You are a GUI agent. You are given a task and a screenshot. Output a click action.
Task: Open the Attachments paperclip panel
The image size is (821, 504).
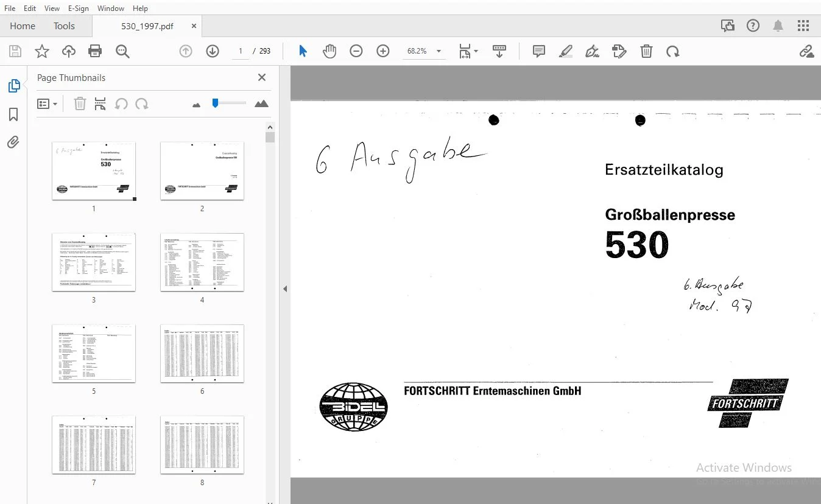[13, 142]
